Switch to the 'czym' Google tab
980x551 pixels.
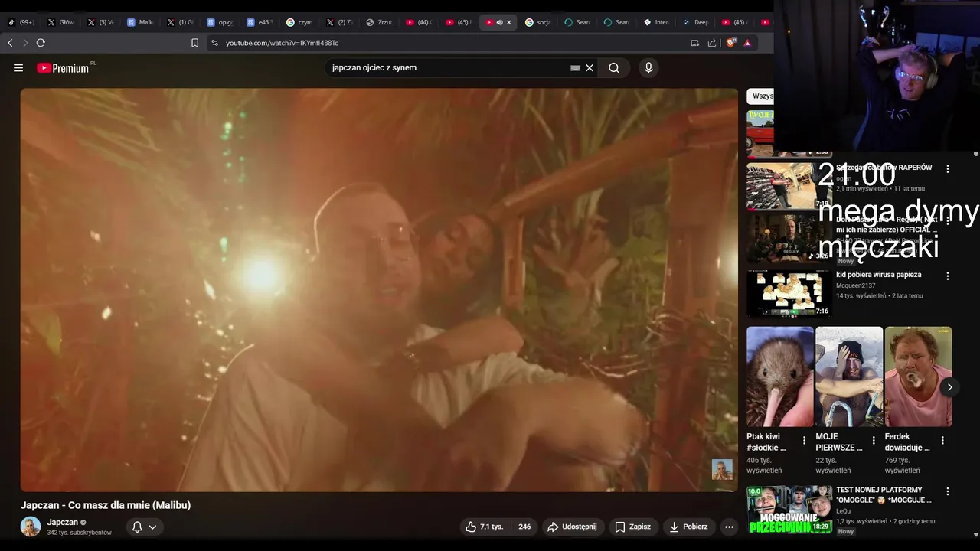point(299,22)
